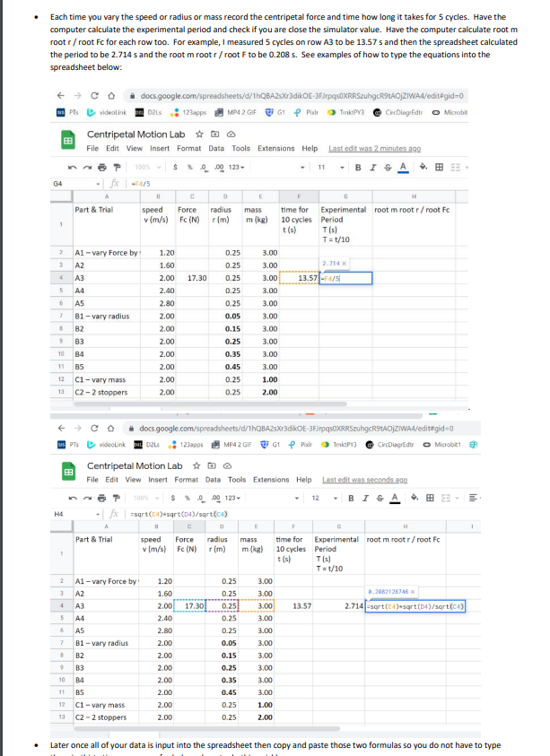The width and height of the screenshot is (550, 756).
Task: Click Print icon in the lower spreadsheet toolbar
Action: point(101,498)
